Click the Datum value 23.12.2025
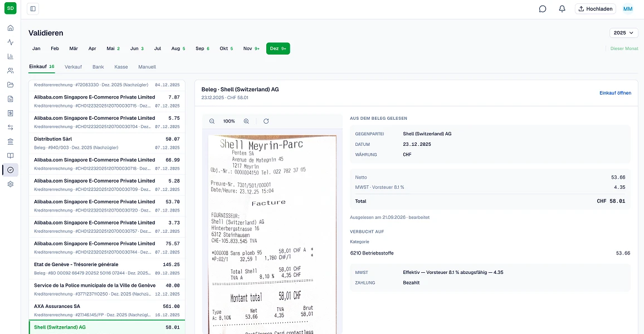The width and height of the screenshot is (644, 334). pos(417,144)
